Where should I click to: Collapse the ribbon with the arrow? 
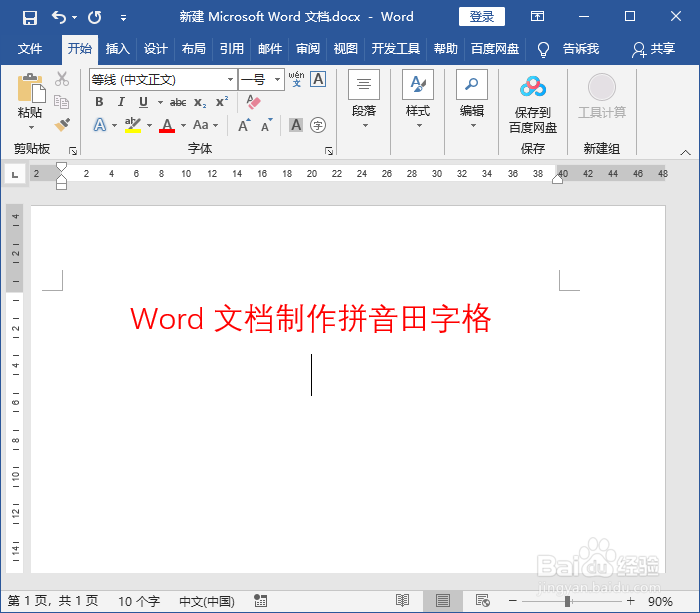tap(685, 153)
